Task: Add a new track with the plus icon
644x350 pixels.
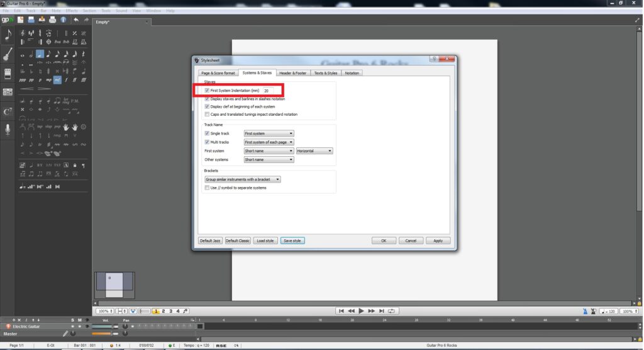Action: 13,320
